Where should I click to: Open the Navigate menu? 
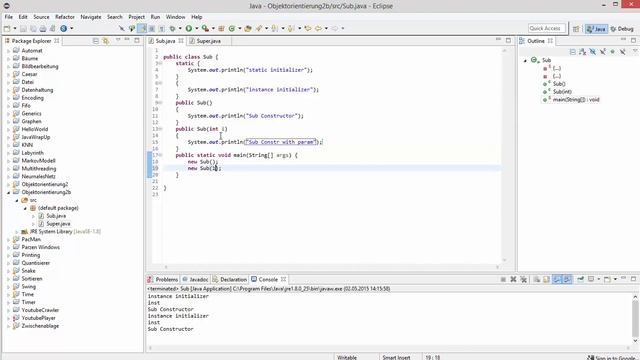click(x=91, y=17)
